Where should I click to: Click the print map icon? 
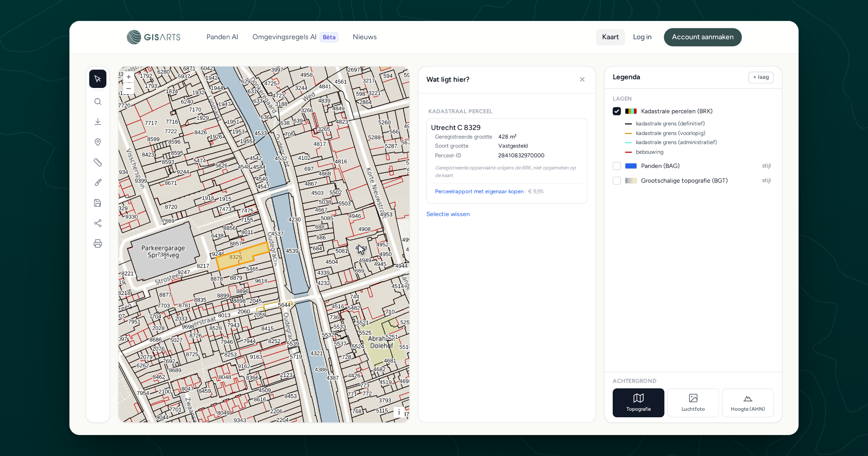click(98, 244)
